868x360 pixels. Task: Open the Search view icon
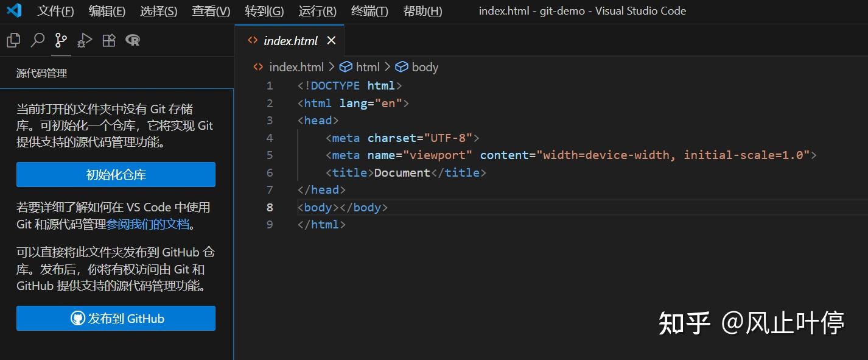[37, 39]
